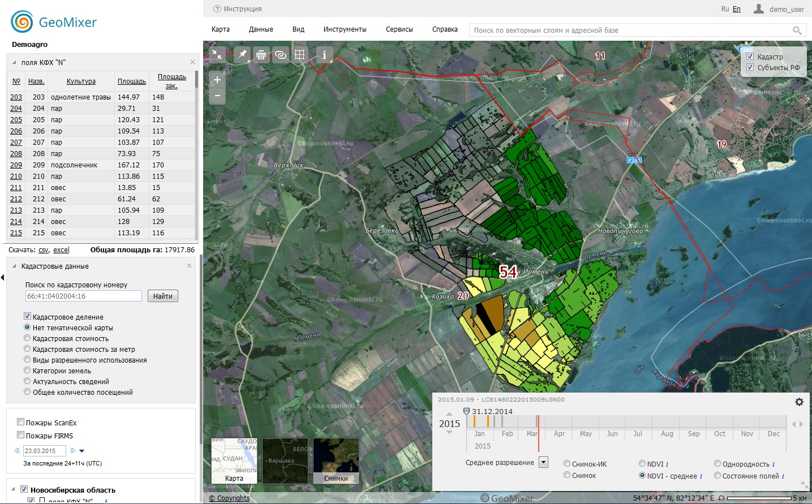This screenshot has height=504, width=812.
Task: Click the search magnifier icon
Action: [797, 31]
